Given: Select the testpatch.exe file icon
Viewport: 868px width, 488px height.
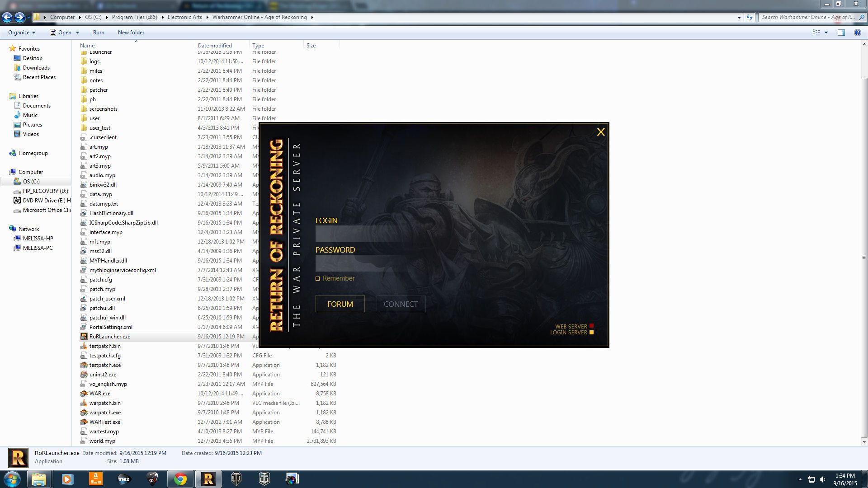Looking at the screenshot, I should 84,365.
